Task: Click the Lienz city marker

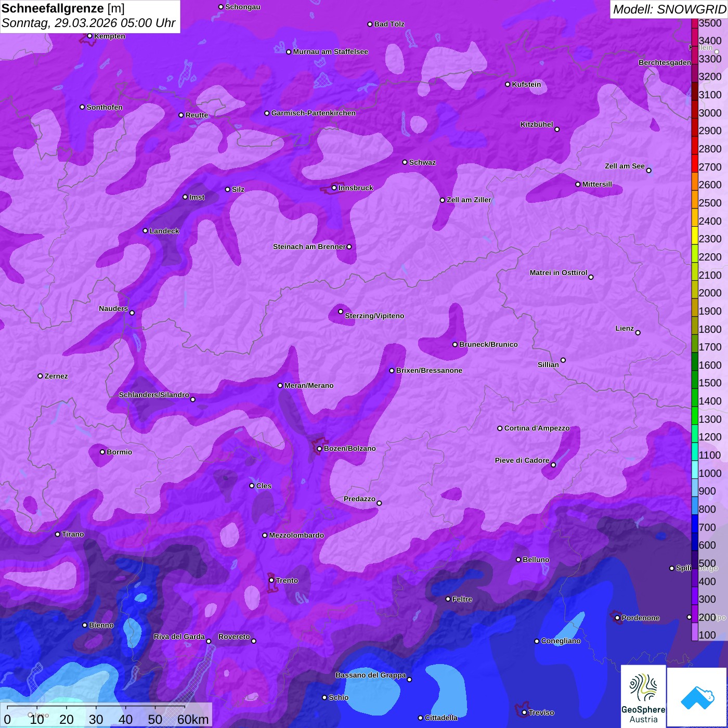Action: pos(638,333)
